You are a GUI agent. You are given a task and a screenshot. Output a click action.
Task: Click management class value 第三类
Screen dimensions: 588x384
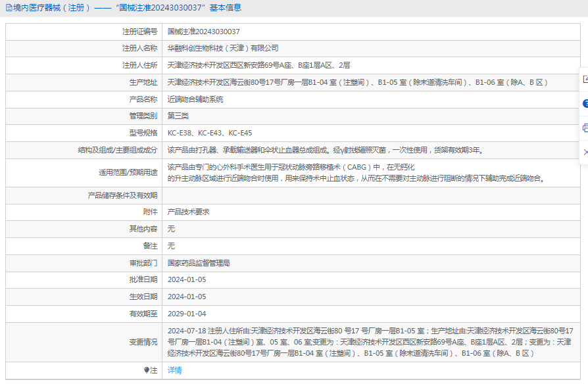(178, 116)
